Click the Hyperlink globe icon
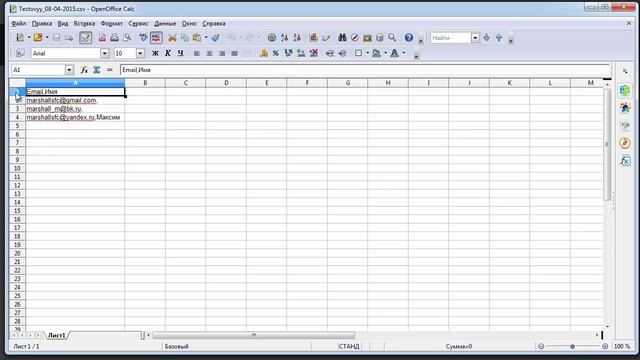Screen dimensions: 640x360 272,38
